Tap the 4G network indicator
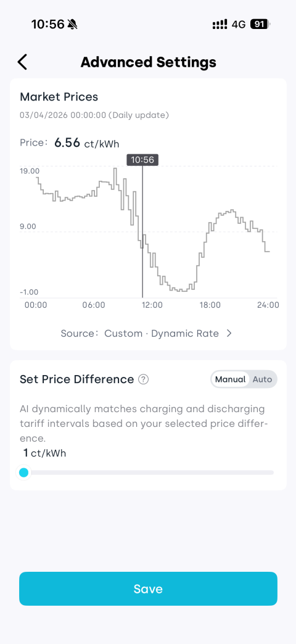This screenshot has width=296, height=644. [x=239, y=25]
